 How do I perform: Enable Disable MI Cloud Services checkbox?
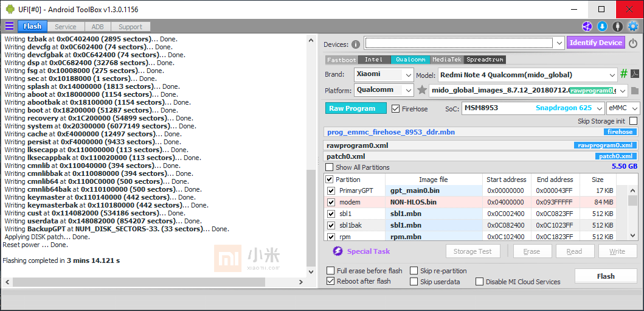pyautogui.click(x=479, y=282)
